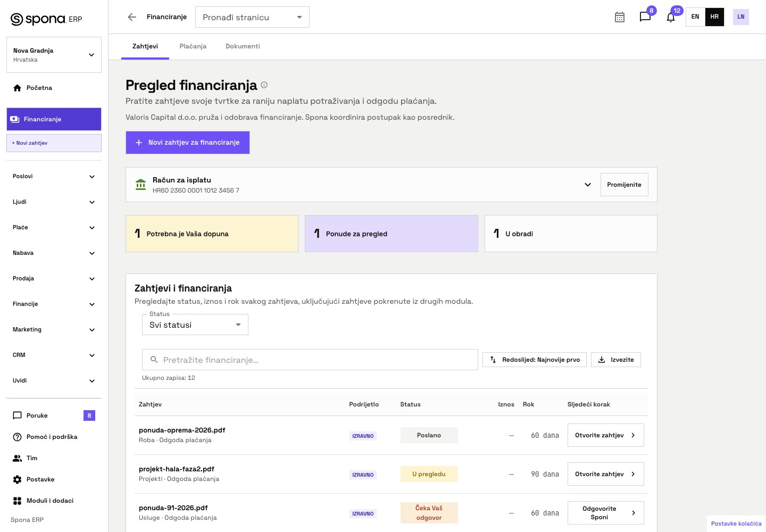Open the Pronađi stranicu dropdown
The image size is (766, 532).
[x=252, y=17]
